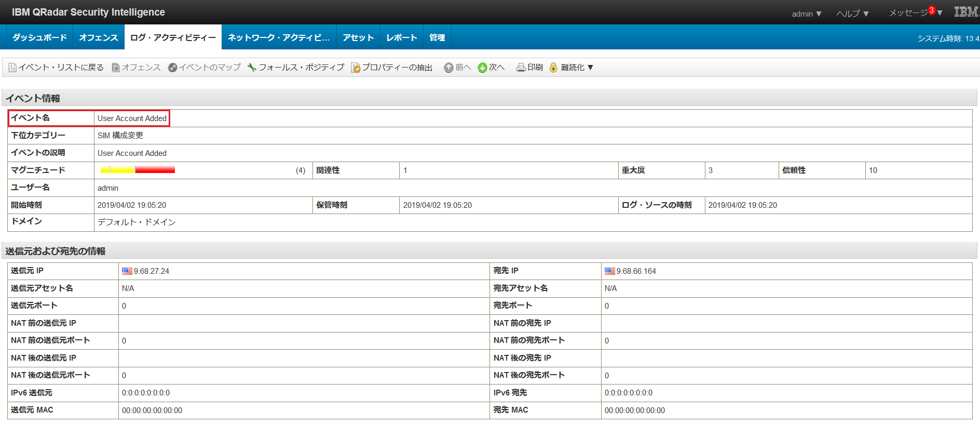Open the ネットワーク・アクティビティ tab
Image resolution: width=980 pixels, height=424 pixels.
pos(279,37)
